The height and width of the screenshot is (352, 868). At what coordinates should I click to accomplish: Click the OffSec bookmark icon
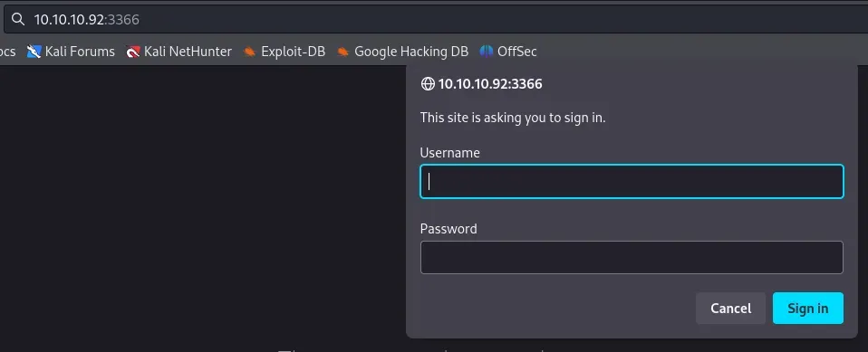(x=486, y=52)
